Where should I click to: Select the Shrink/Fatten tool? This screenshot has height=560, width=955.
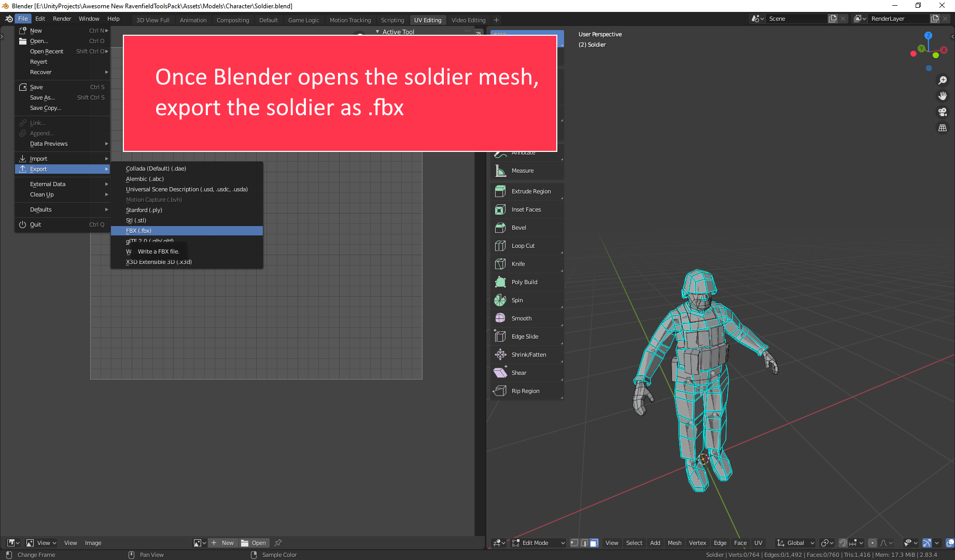527,355
